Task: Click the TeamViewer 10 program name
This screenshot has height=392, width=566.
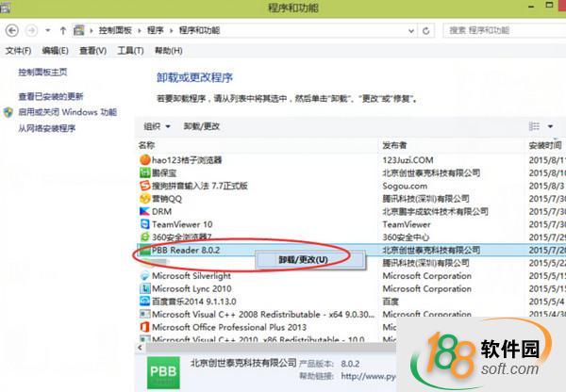Action: [182, 224]
